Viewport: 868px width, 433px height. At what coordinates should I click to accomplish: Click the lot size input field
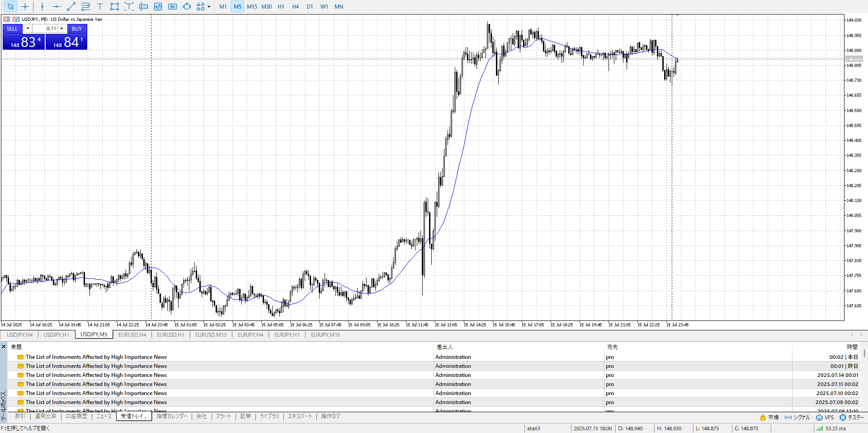[x=45, y=28]
